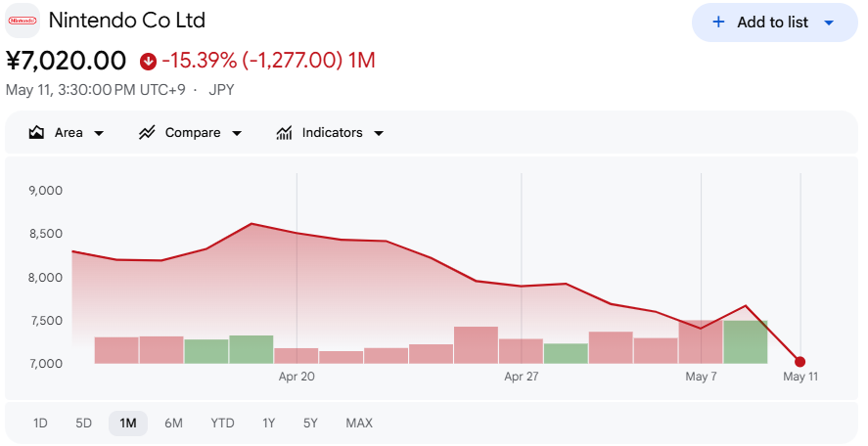Click the JPY currency label
Screen dimensions: 868x446
[x=221, y=90]
